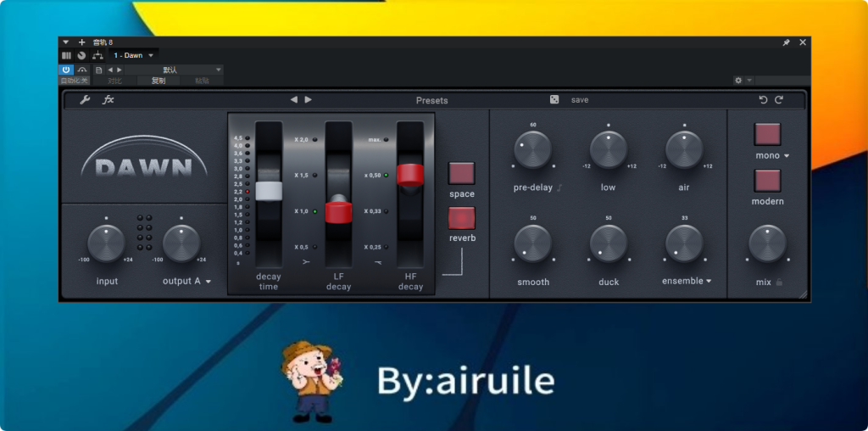Click the X 0,5 LF decay marker

coord(305,247)
